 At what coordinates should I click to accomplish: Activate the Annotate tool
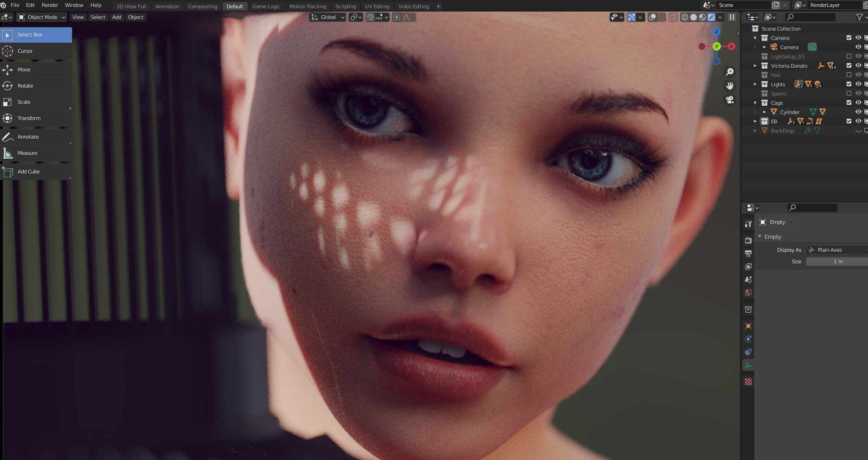tap(36, 137)
